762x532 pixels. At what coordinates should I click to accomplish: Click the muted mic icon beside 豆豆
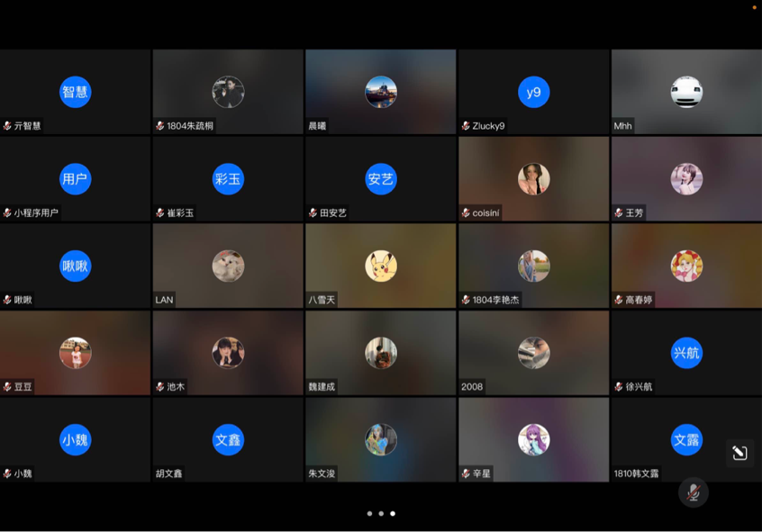(7, 387)
